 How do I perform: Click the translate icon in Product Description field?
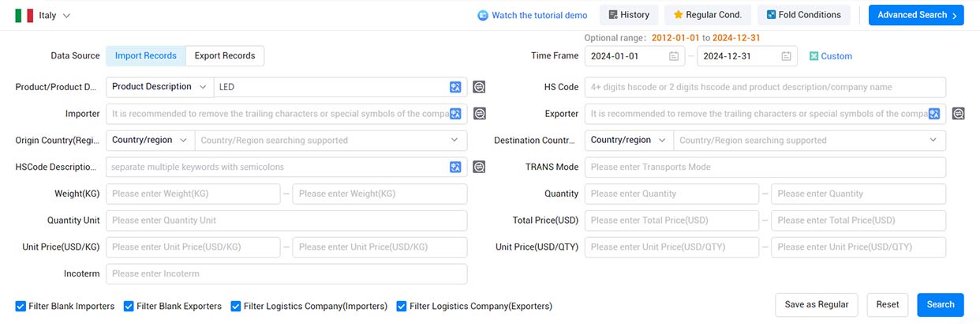click(x=454, y=87)
